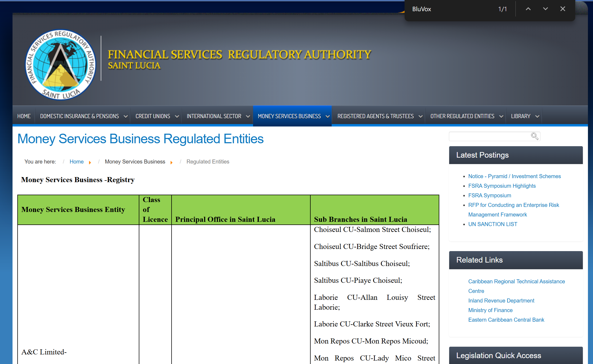Open the UN SANCTION LIST link
The height and width of the screenshot is (364, 593).
coord(493,224)
